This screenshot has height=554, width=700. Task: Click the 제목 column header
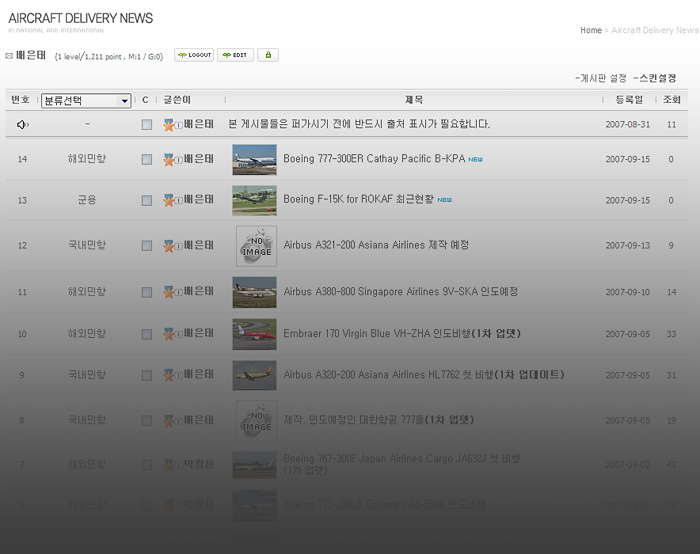[x=414, y=100]
